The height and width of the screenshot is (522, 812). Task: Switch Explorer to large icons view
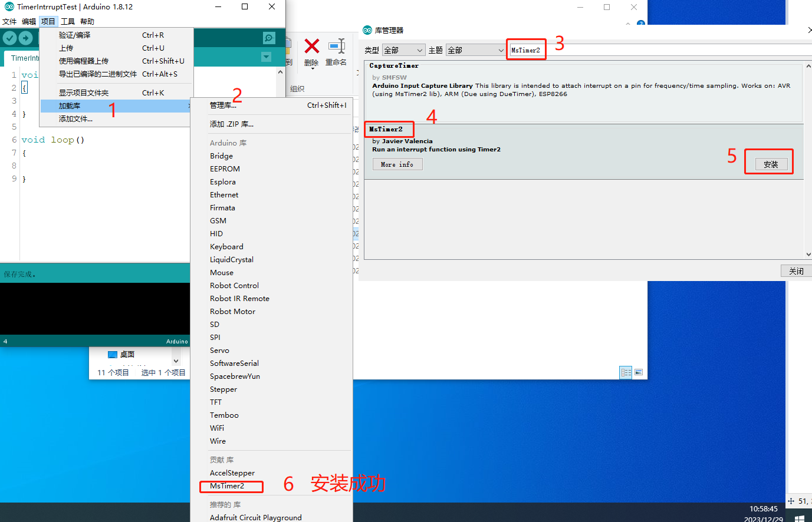[x=638, y=372]
